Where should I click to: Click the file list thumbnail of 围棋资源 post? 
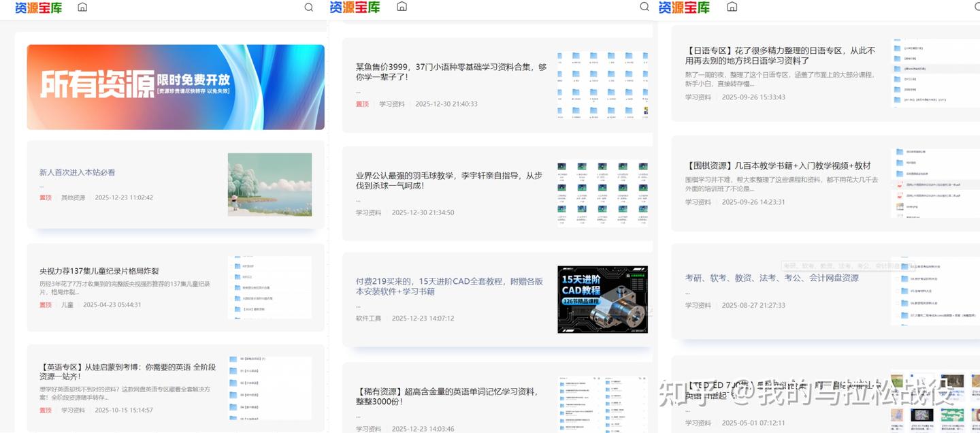[936, 182]
